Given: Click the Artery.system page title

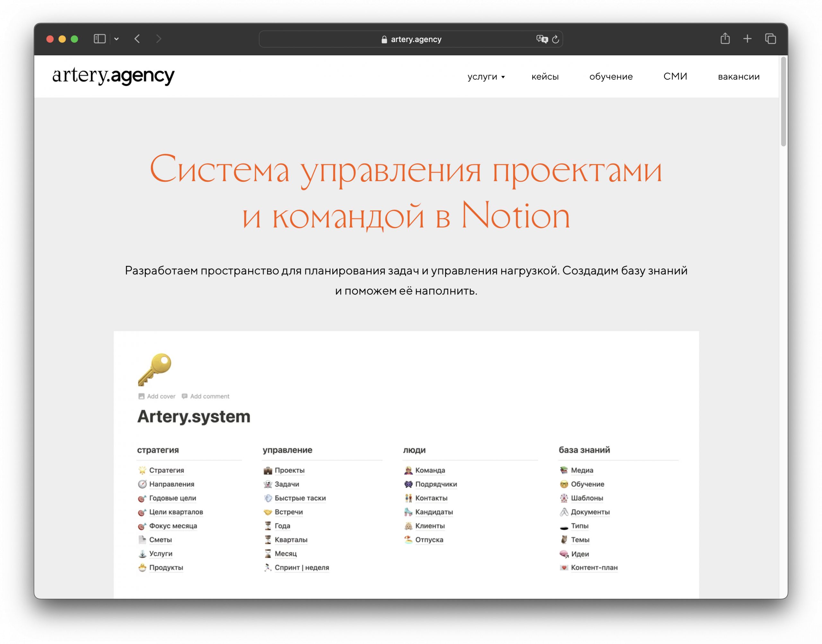Looking at the screenshot, I should [x=194, y=416].
